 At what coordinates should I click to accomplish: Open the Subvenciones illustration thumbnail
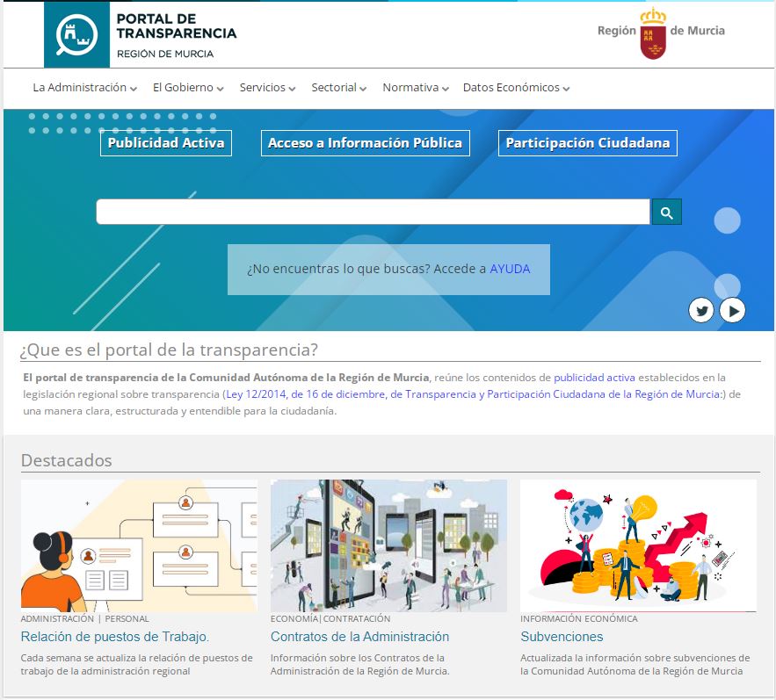638,545
